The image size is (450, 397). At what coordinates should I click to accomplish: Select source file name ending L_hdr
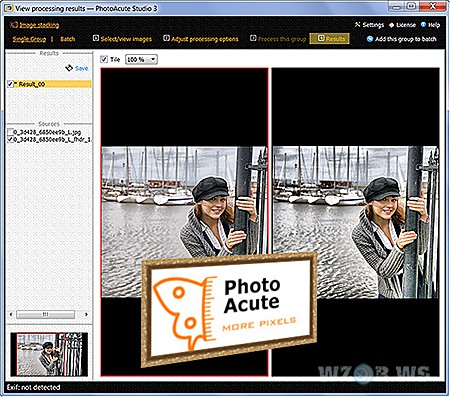pyautogui.click(x=52, y=140)
